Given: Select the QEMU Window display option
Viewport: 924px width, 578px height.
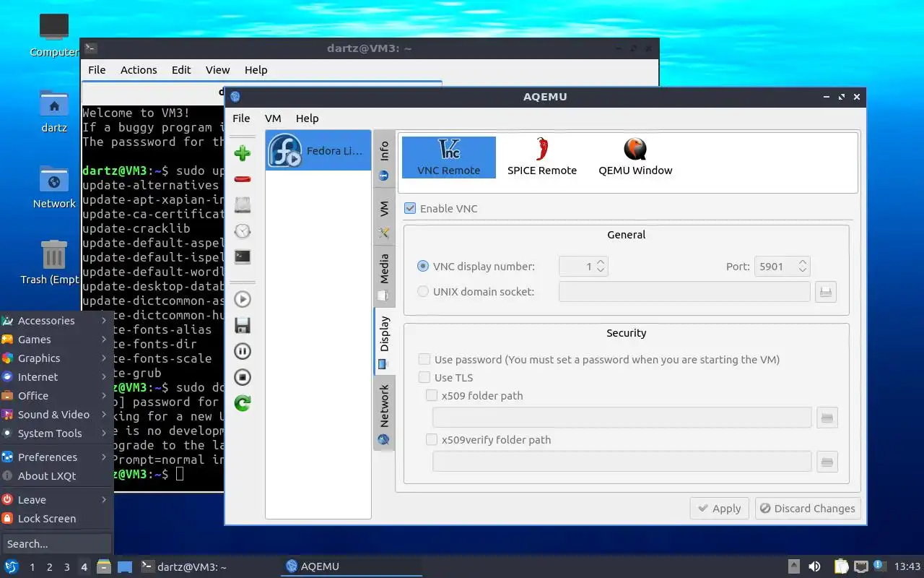Looking at the screenshot, I should pos(635,158).
